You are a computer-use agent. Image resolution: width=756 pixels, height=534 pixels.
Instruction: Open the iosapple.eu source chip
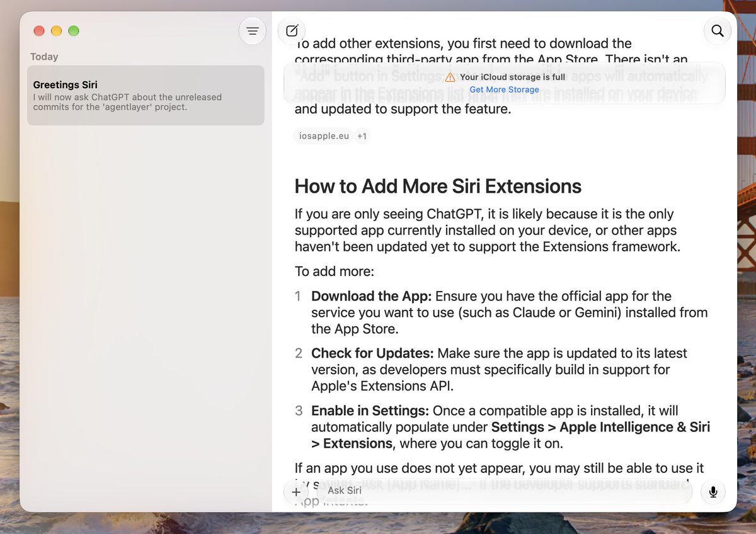click(323, 136)
